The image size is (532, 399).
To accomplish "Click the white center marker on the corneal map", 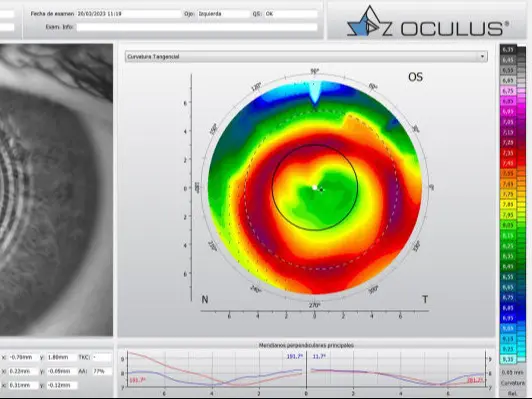I will (315, 187).
